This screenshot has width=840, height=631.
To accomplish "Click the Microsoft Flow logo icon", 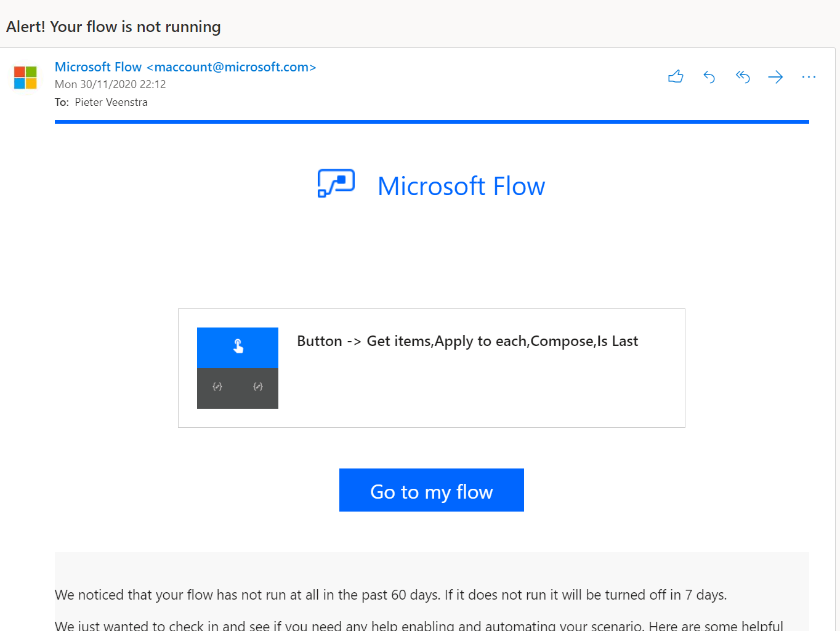I will [336, 183].
